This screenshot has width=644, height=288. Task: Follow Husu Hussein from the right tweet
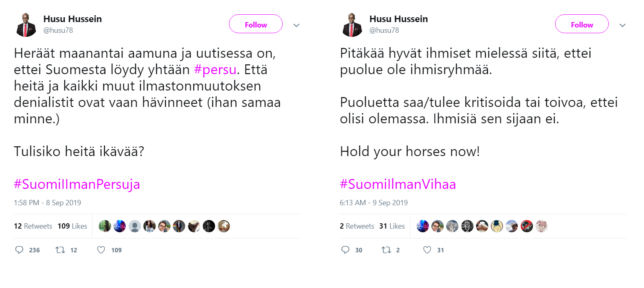tap(582, 24)
